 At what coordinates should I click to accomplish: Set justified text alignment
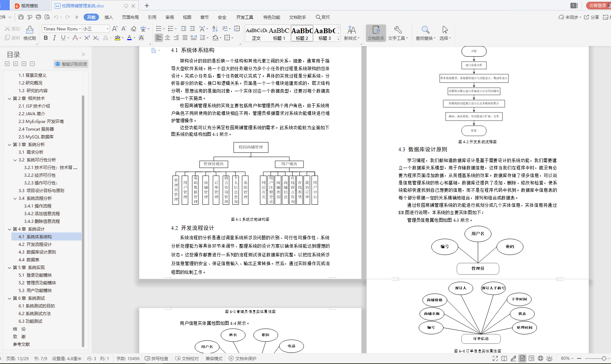point(185,38)
